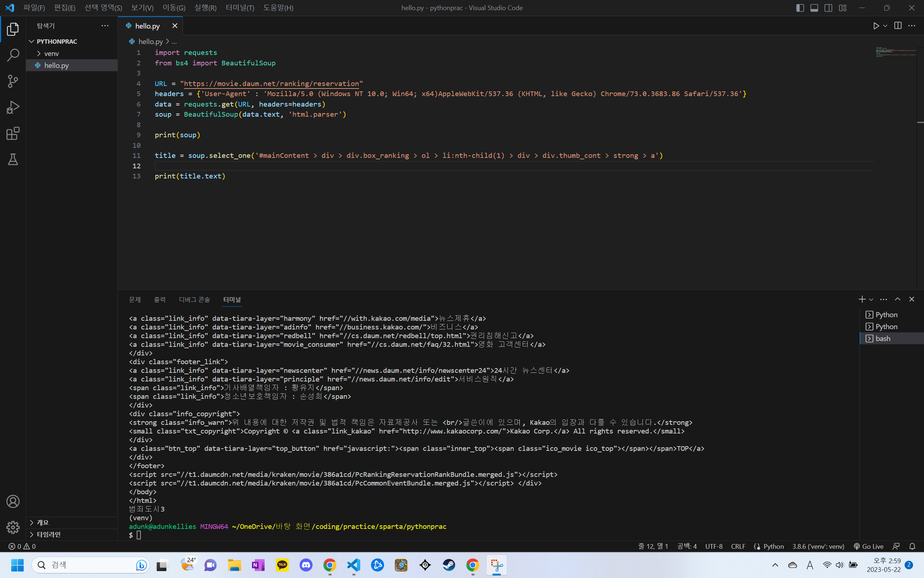The width and height of the screenshot is (924, 578).
Task: Switch to the 문제 problems tab
Action: click(135, 299)
